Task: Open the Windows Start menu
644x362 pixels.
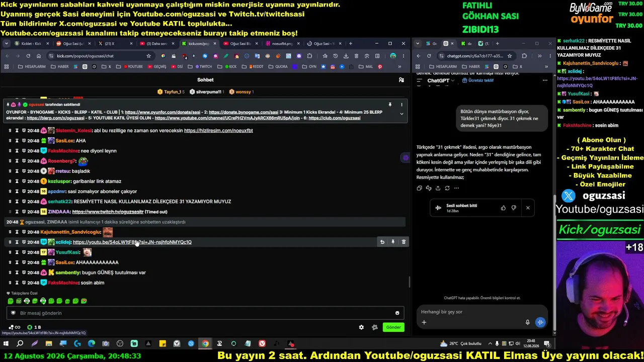Action: click(6, 344)
